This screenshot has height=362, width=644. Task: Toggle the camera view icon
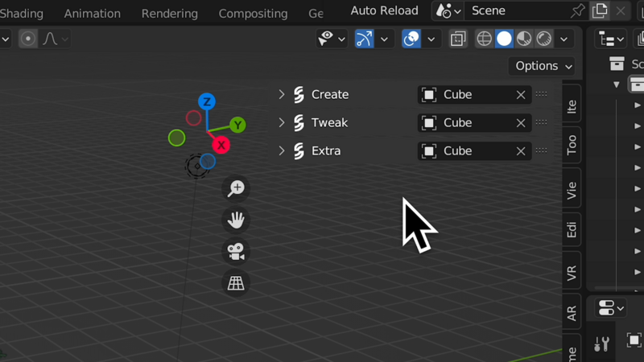[x=236, y=252]
